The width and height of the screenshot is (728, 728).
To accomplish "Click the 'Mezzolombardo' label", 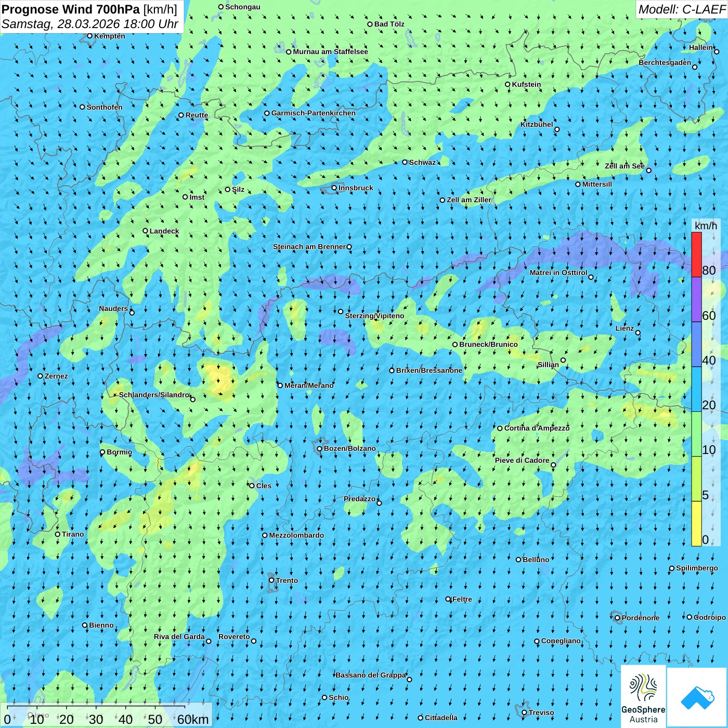I will (296, 535).
